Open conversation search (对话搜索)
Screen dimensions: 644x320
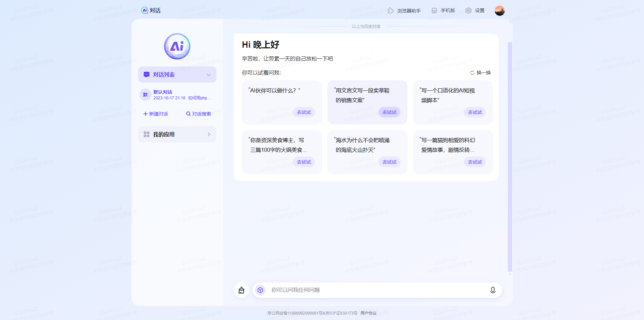(199, 114)
